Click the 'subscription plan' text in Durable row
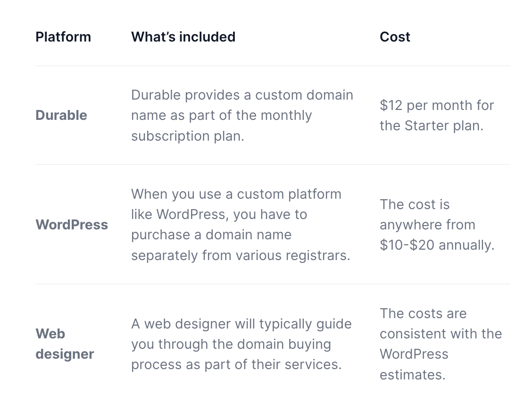 [187, 136]
